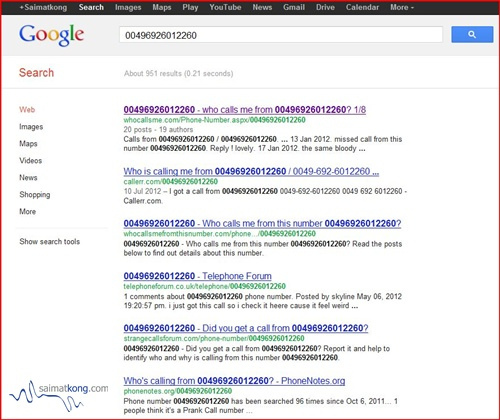Expand More filters in left sidebar

click(x=27, y=212)
